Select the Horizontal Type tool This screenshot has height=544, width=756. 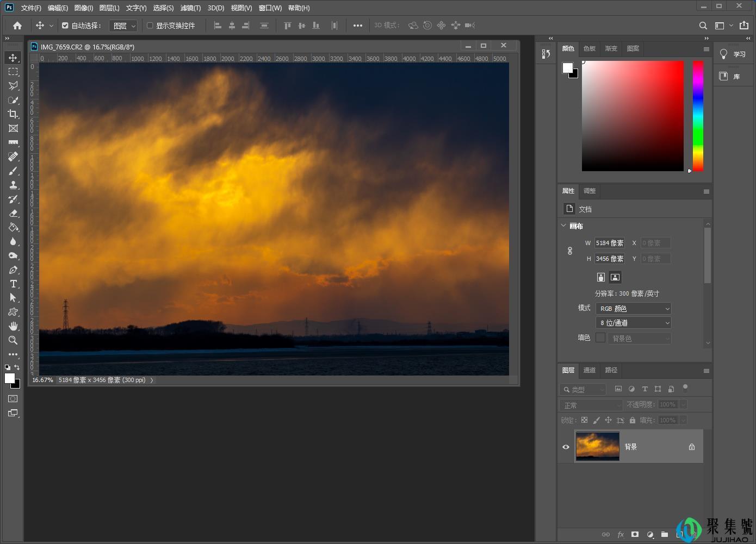coord(13,284)
